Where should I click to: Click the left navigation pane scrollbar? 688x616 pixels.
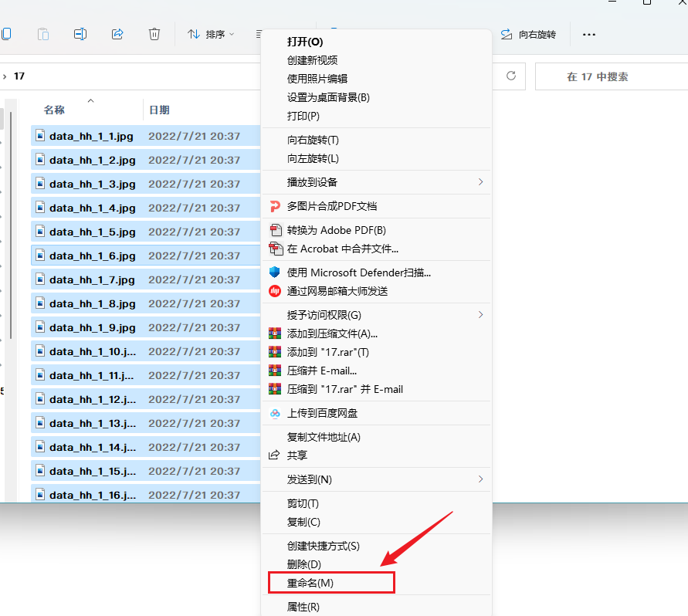pyautogui.click(x=11, y=226)
